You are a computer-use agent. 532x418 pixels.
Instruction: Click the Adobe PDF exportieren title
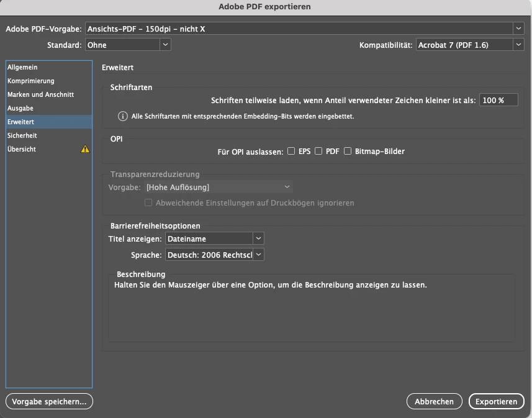pos(264,6)
